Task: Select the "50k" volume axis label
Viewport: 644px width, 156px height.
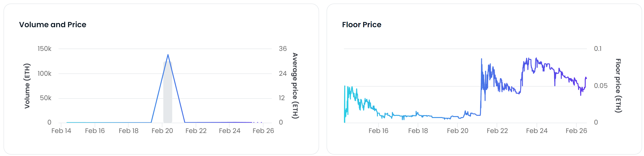Action: tap(46, 98)
